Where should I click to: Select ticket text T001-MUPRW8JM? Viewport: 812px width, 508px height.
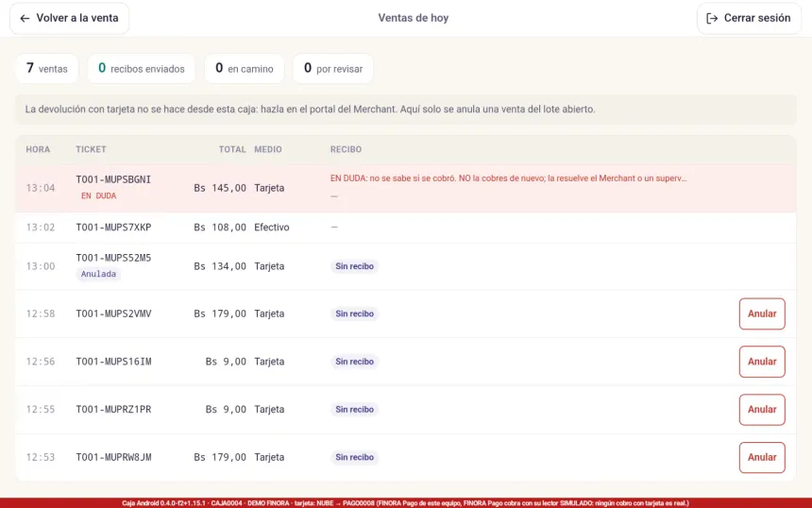click(x=113, y=457)
